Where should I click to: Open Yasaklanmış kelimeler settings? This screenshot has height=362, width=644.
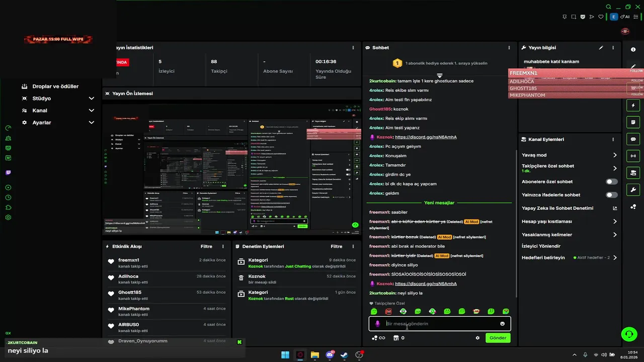[615, 235]
